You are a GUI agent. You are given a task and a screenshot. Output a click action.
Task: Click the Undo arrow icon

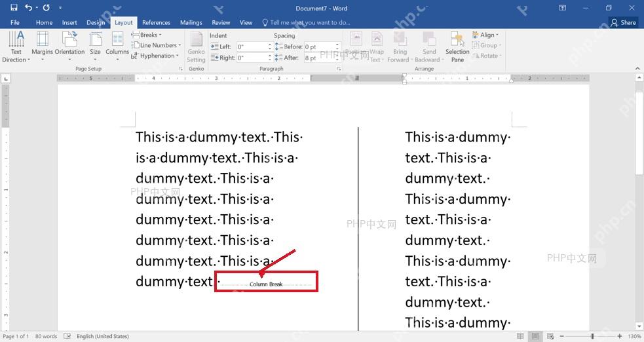point(28,7)
